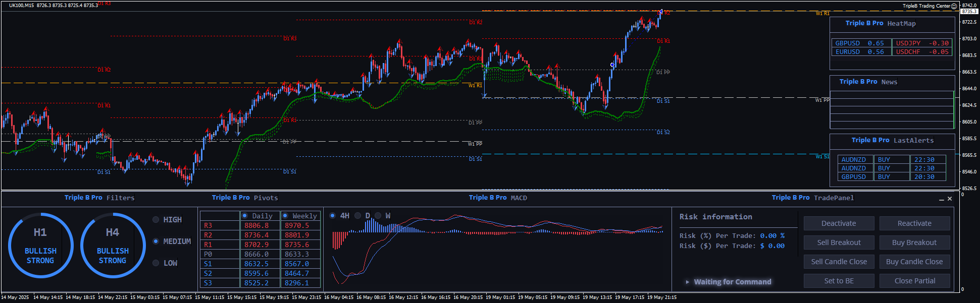The image size is (980, 303).
Task: Close the TradePanel using the X icon
Action: coord(950,199)
